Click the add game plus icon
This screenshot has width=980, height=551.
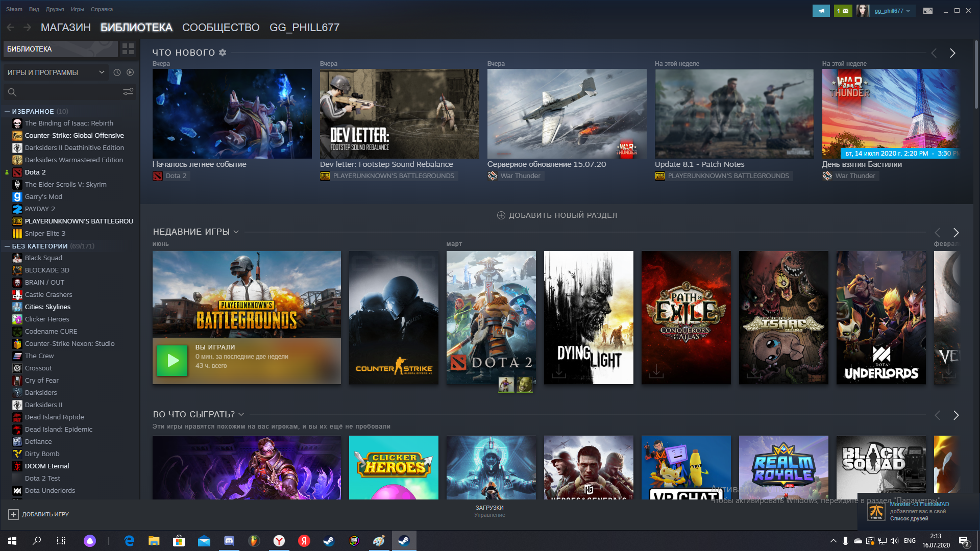(14, 514)
